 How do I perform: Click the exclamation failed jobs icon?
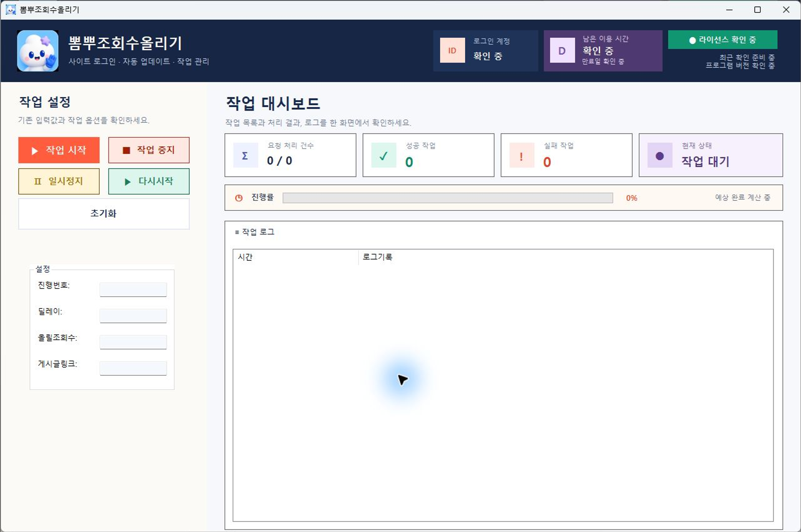[522, 155]
